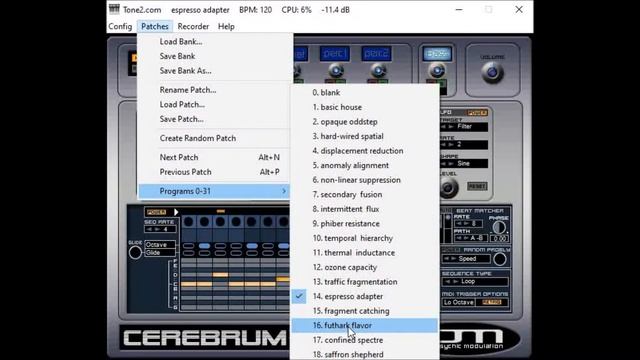Select program 5. anomaly alignment
Screen dimensions: 640x360
pos(365,166)
